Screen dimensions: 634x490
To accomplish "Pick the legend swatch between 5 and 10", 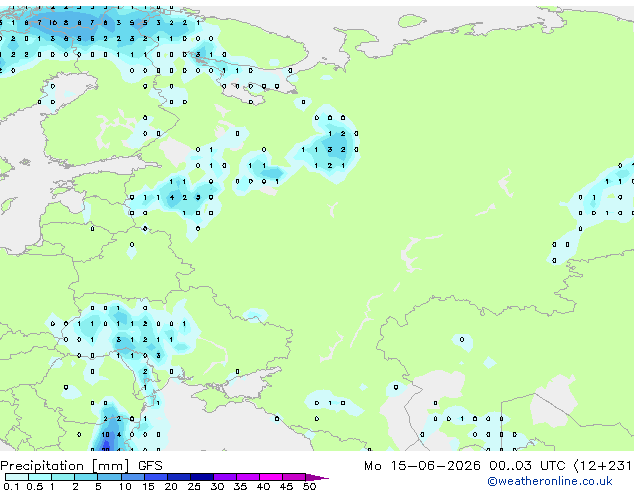I will pyautogui.click(x=109, y=477).
